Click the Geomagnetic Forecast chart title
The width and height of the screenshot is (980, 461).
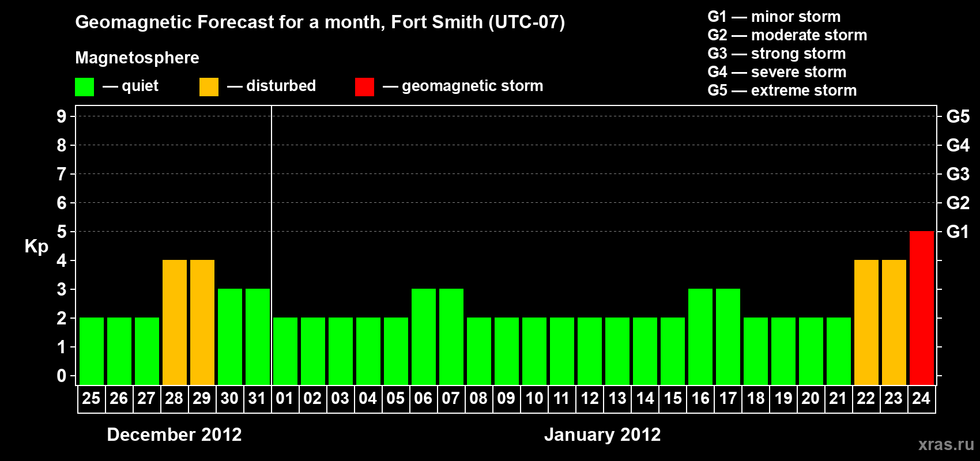pos(320,22)
